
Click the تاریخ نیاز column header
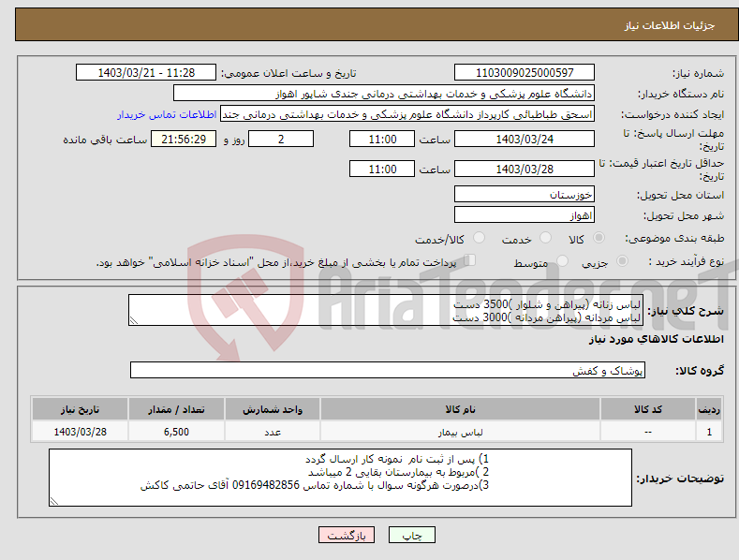(80, 409)
